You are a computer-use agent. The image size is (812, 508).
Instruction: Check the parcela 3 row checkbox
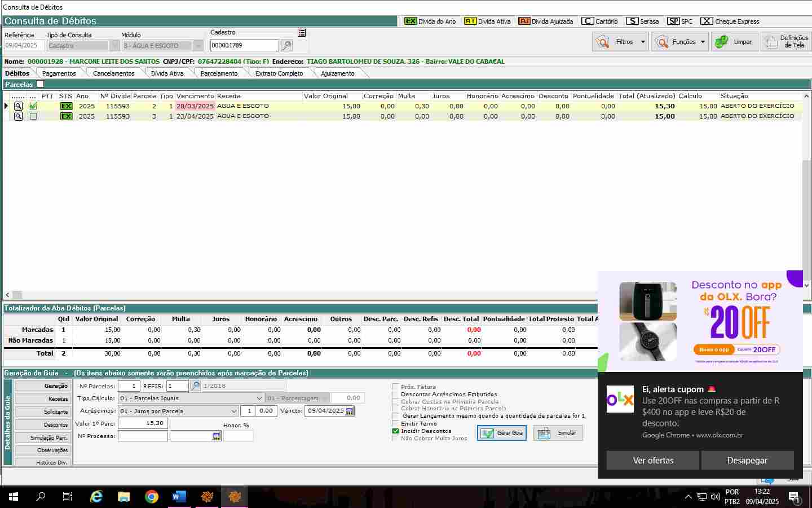(33, 116)
